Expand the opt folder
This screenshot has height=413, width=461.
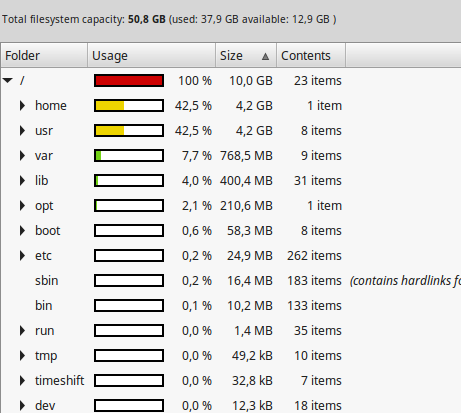coord(22,206)
